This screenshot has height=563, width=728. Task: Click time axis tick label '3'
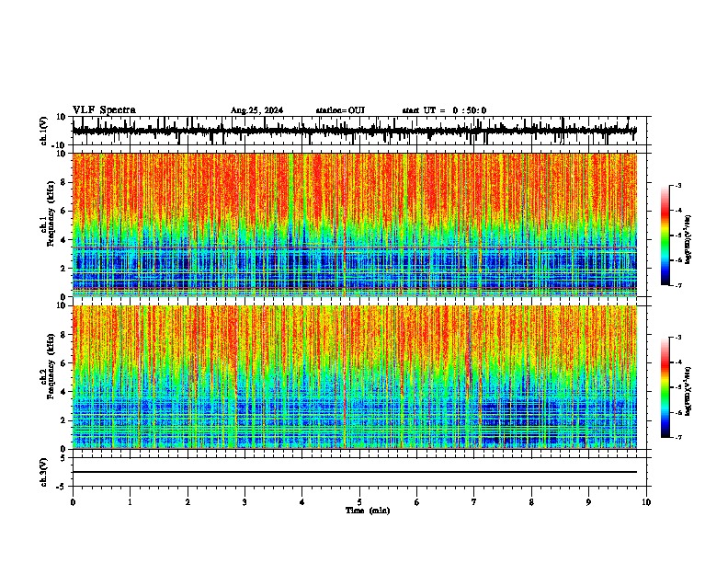click(245, 502)
